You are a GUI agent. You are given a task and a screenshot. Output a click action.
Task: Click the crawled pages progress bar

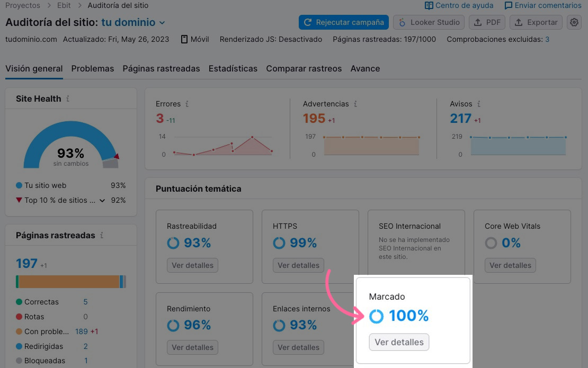(x=70, y=281)
